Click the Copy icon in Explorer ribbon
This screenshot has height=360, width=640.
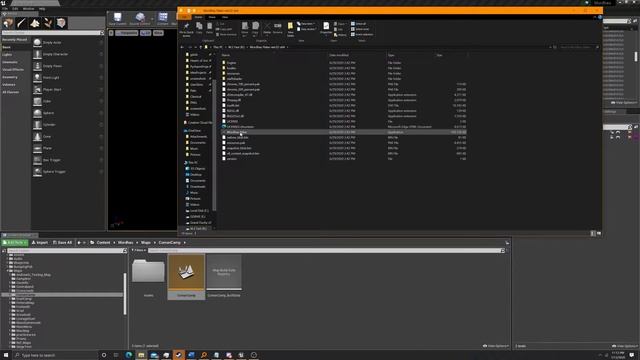199,29
